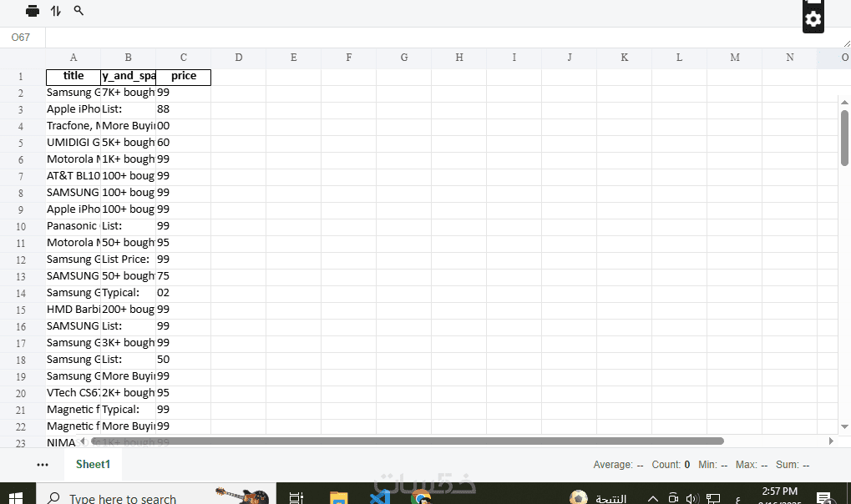The image size is (851, 504).
Task: Click the taskbar search box
Action: [x=156, y=495]
